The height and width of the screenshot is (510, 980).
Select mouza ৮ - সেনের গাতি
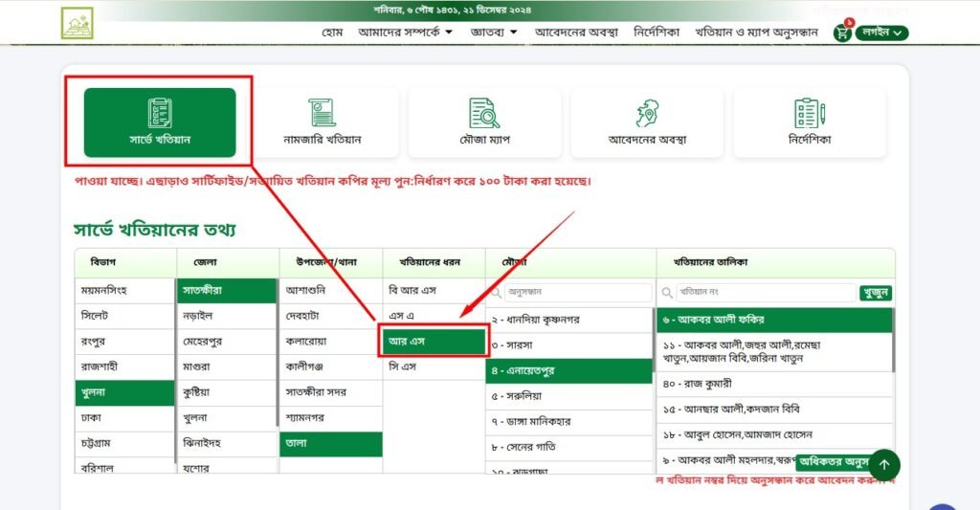(569, 448)
